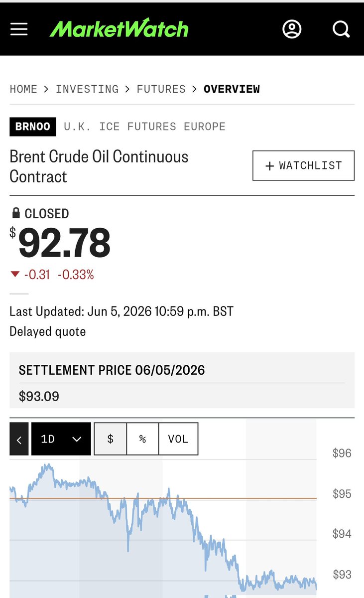
Task: Click the red down-arrow change indicator
Action: 15,275
